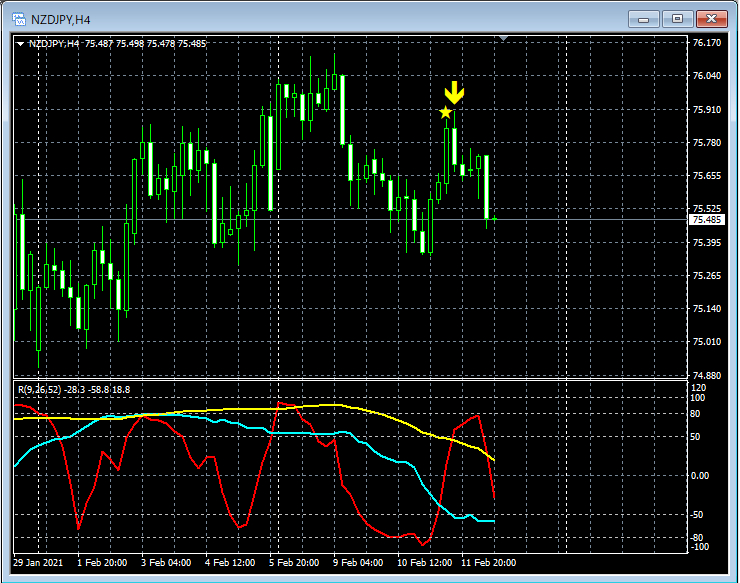The width and height of the screenshot is (740, 583).
Task: Click the 1 Feb 20:00 time label
Action: tap(102, 563)
